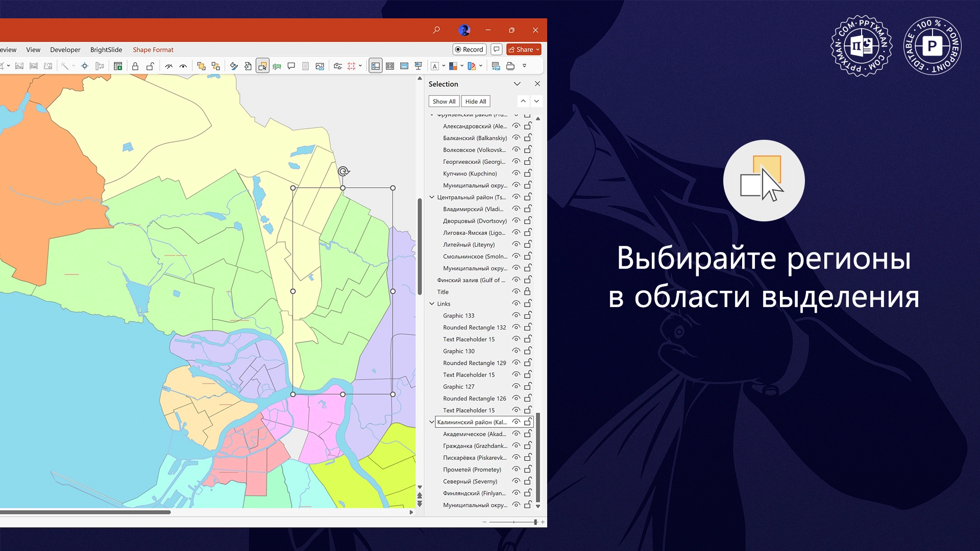Click the Search icon in the title bar
This screenshot has height=551, width=980.
(x=436, y=30)
